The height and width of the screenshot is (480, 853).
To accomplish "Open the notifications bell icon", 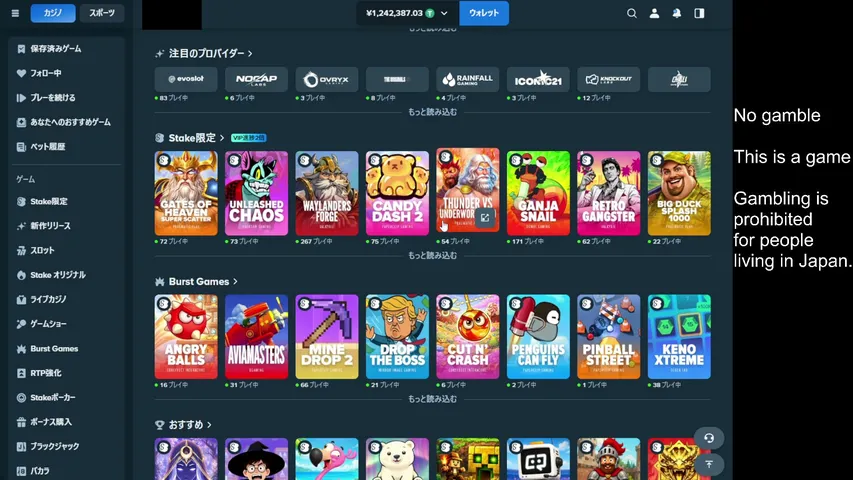I will 677,13.
